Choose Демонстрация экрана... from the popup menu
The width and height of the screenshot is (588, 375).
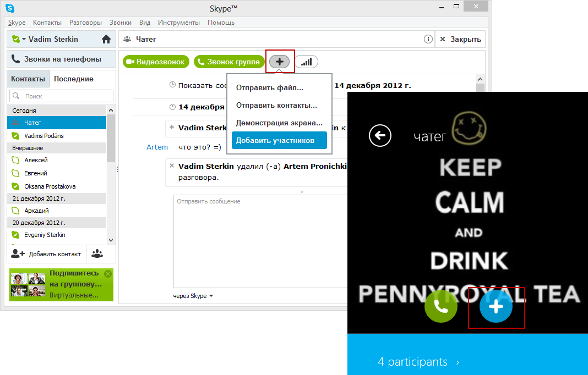tap(279, 123)
